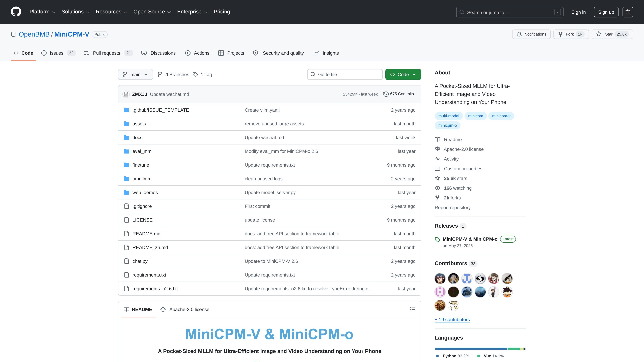
Task: Click the Readme book icon in About
Action: tap(437, 139)
